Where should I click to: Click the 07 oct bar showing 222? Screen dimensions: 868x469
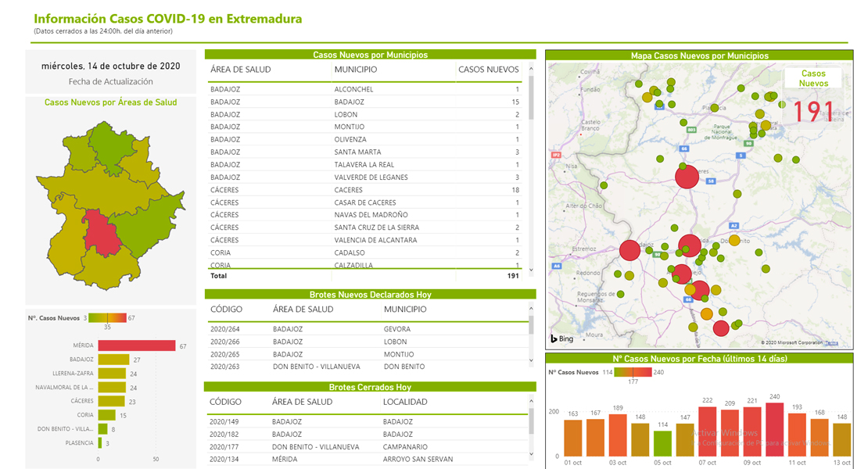(x=708, y=432)
